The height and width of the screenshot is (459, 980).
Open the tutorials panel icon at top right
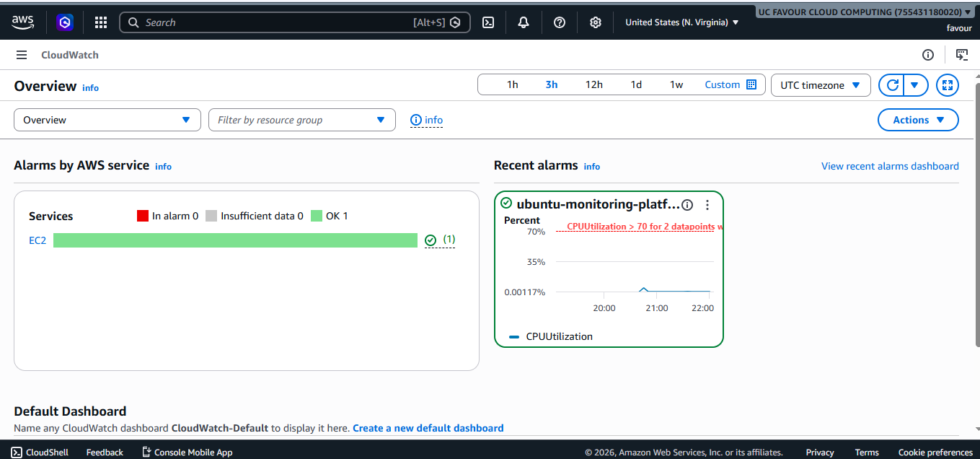coord(961,55)
